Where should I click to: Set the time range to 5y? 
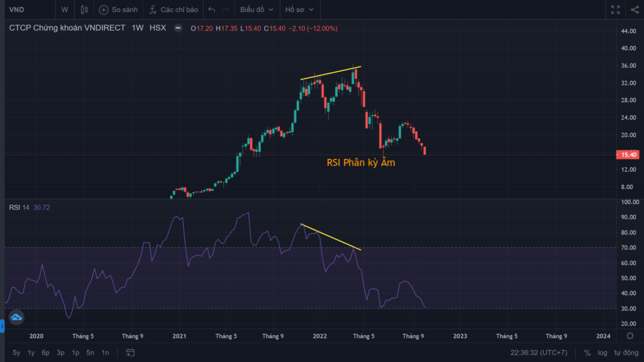coord(16,353)
